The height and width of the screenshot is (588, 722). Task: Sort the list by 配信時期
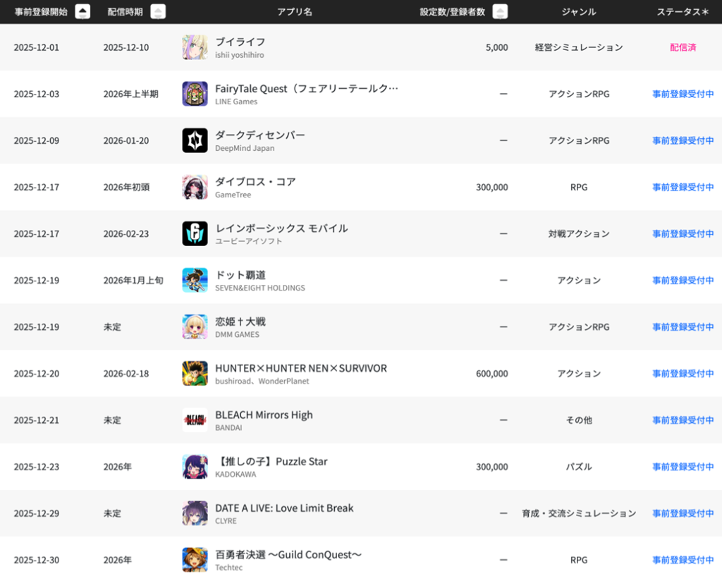(159, 11)
